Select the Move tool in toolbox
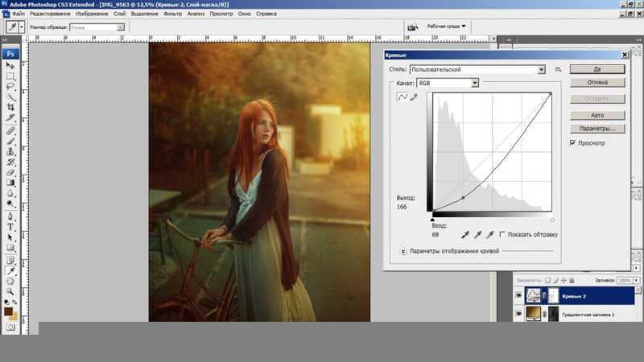The image size is (644, 362). click(10, 65)
